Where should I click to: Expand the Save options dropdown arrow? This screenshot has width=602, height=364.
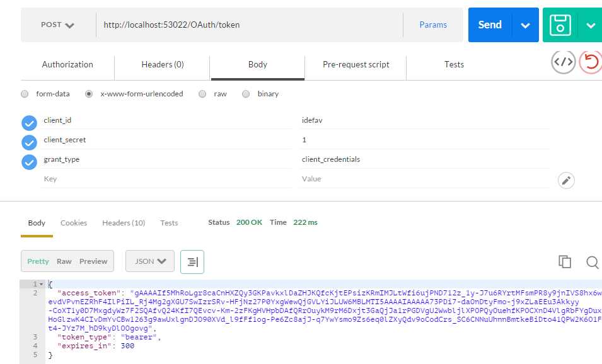point(591,25)
